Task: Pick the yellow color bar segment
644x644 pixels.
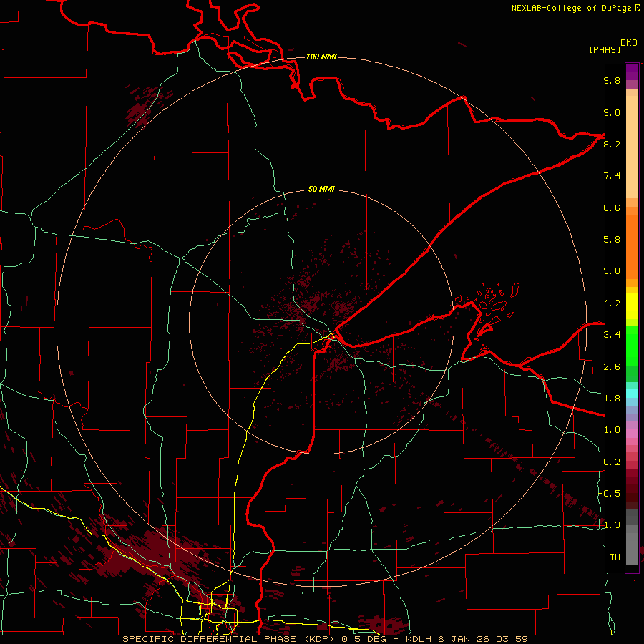Action: point(632,306)
